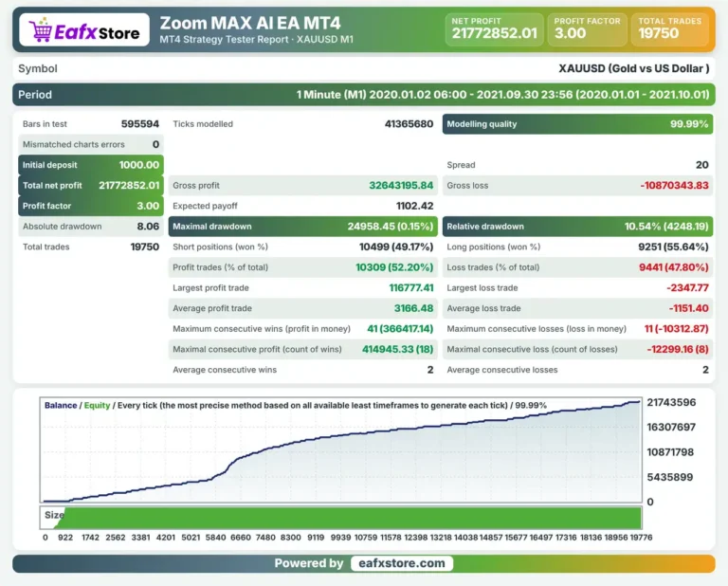Image resolution: width=728 pixels, height=586 pixels.
Task: Click Average loss trade value -1151.40
Action: [689, 308]
